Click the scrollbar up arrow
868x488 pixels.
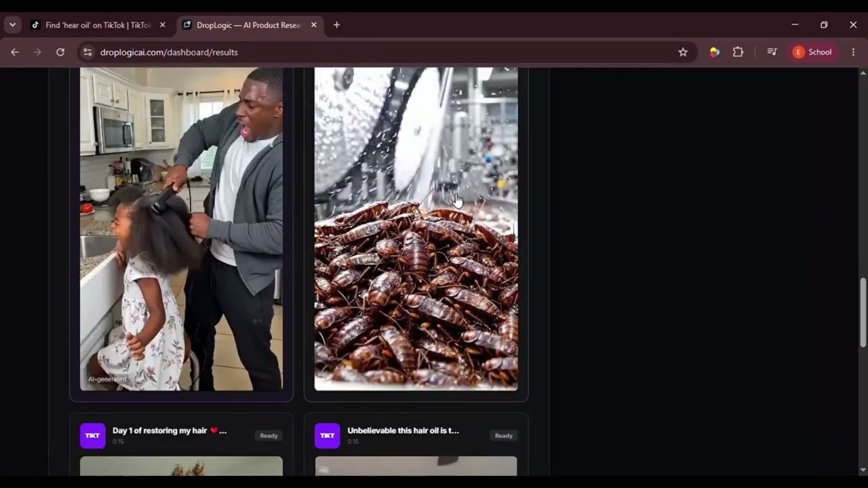pos(863,73)
